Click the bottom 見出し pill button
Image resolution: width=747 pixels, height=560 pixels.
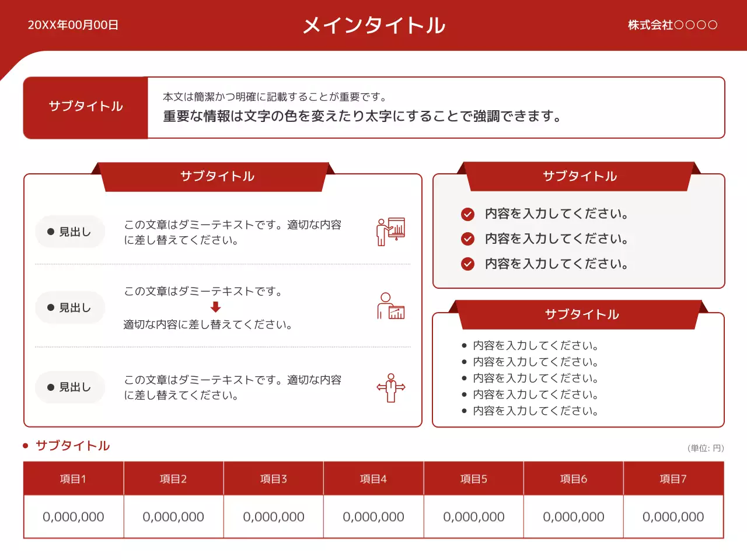pos(70,387)
